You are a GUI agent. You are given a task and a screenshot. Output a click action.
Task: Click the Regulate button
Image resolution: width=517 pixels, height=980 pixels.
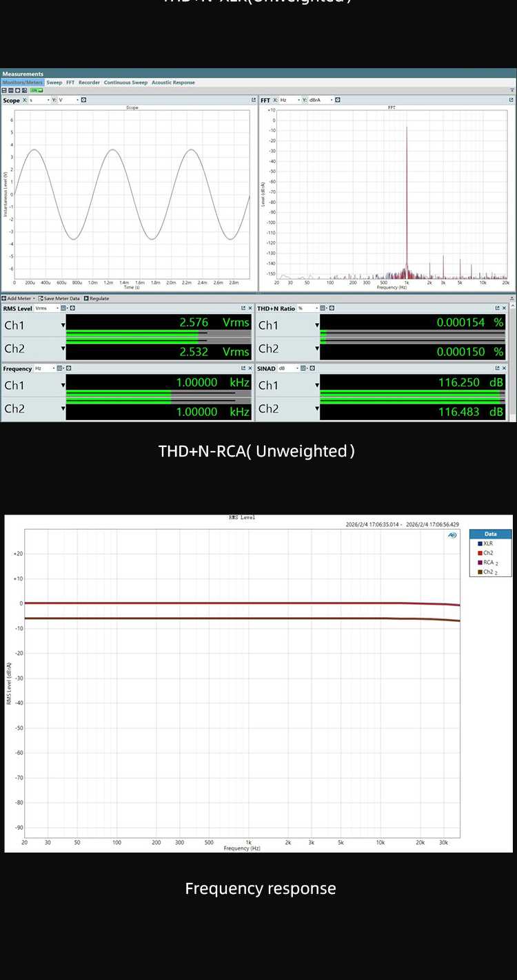click(x=97, y=298)
